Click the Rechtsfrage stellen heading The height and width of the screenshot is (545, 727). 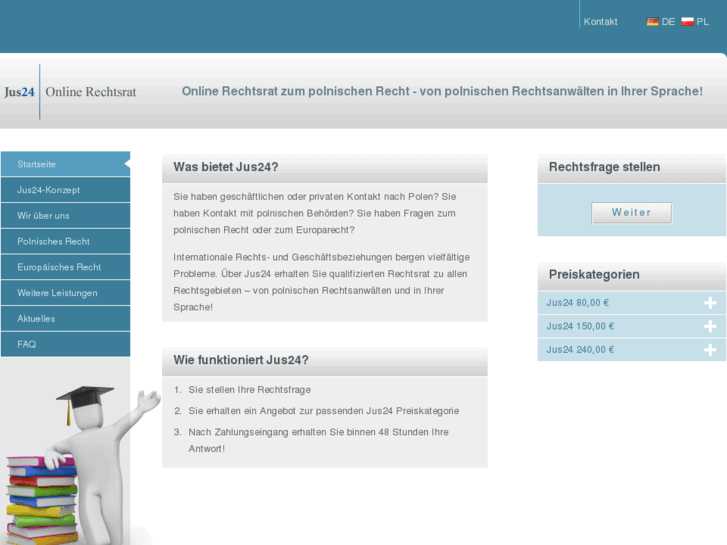tap(604, 167)
